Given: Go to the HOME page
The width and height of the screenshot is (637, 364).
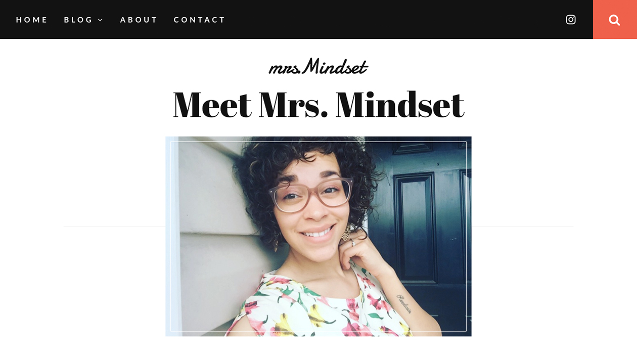Looking at the screenshot, I should coord(32,20).
